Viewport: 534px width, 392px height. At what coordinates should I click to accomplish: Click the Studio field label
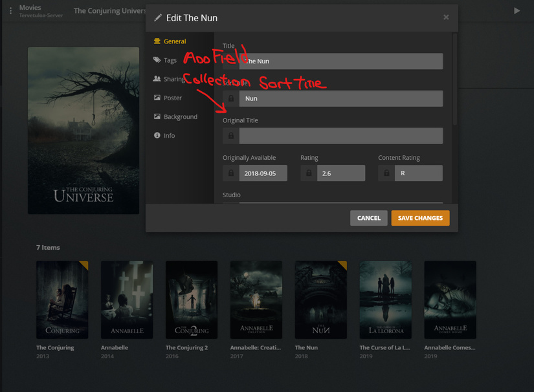tap(232, 195)
